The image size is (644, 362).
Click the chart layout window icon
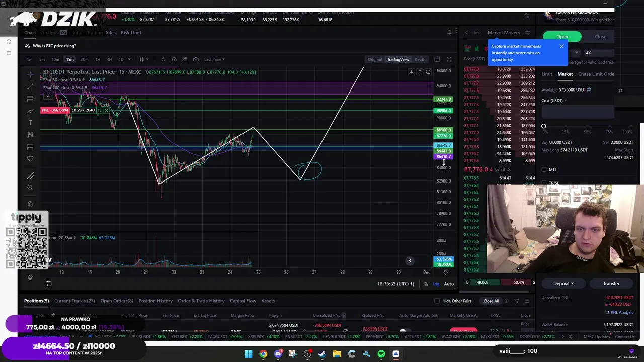coord(437,59)
